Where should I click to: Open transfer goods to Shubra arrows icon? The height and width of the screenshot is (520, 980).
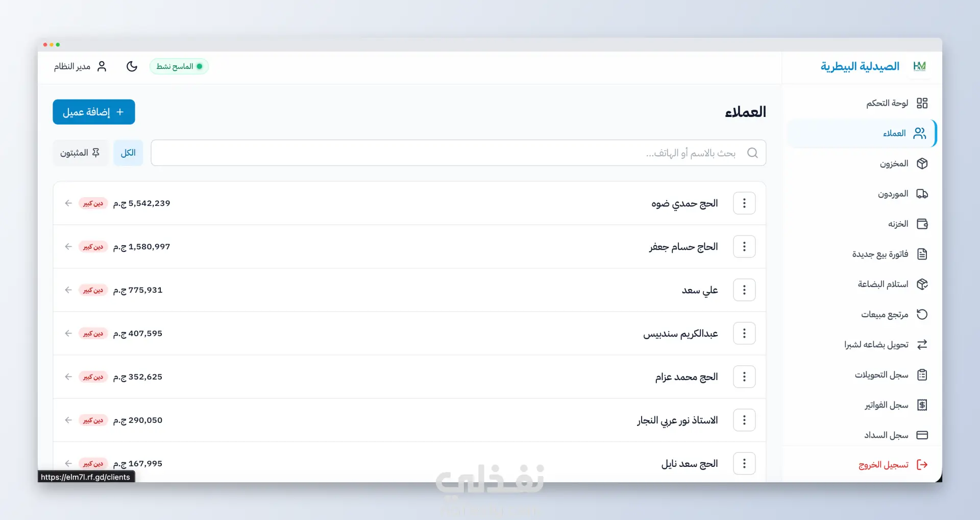[922, 344]
